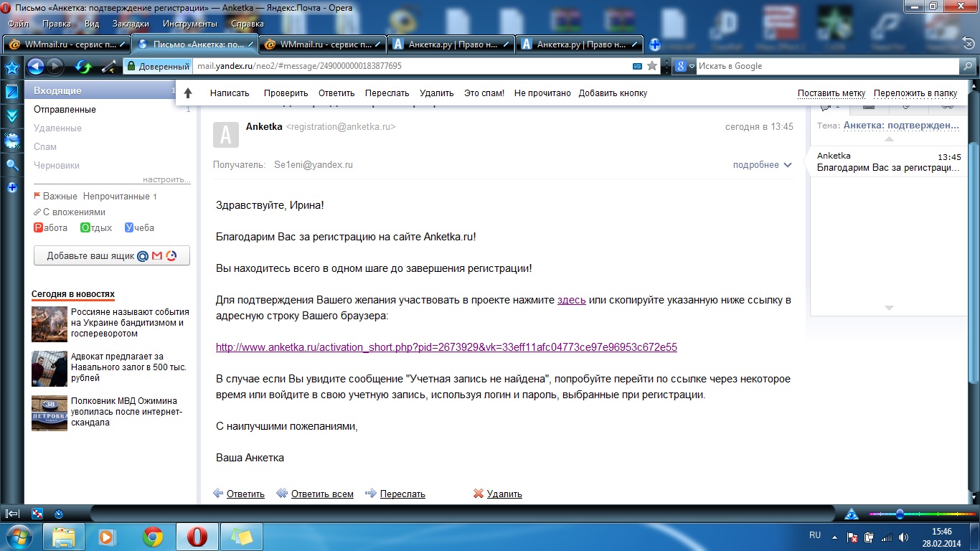Open the Google search engine dropdown

684,66
